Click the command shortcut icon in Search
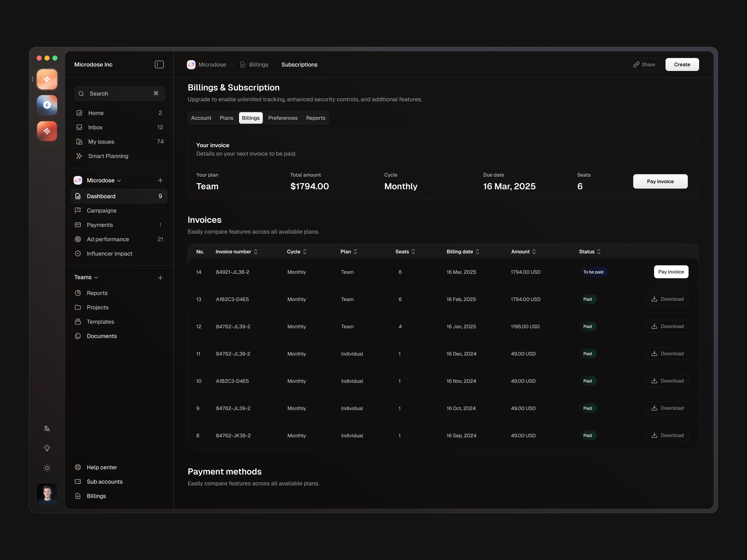The width and height of the screenshot is (747, 560). [x=156, y=94]
